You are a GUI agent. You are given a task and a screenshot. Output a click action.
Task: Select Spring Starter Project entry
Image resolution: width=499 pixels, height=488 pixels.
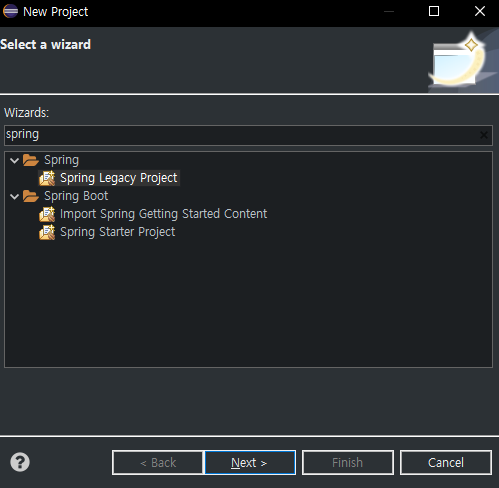tap(117, 232)
